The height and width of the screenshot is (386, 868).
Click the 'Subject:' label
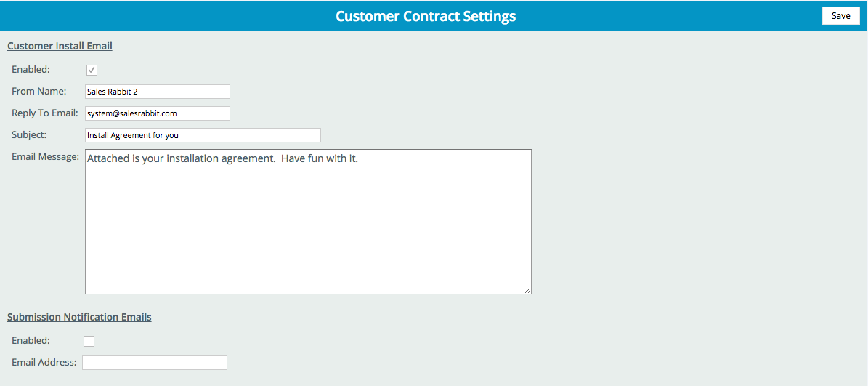pyautogui.click(x=29, y=134)
